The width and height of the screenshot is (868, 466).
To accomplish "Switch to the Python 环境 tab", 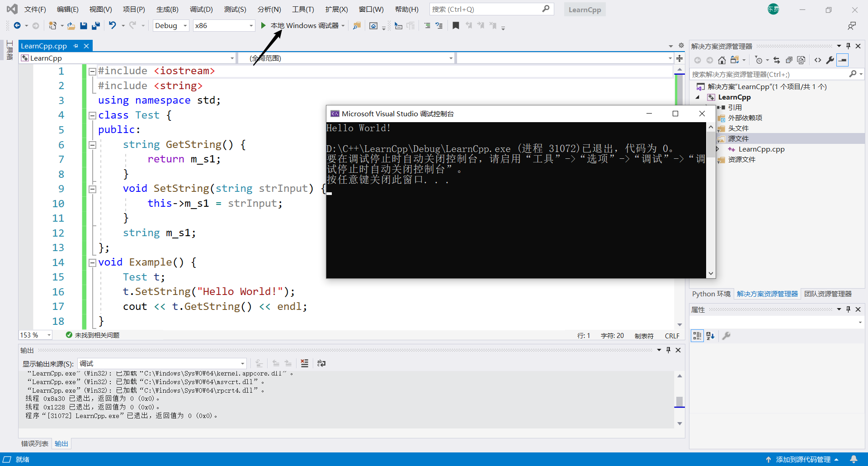I will point(711,294).
